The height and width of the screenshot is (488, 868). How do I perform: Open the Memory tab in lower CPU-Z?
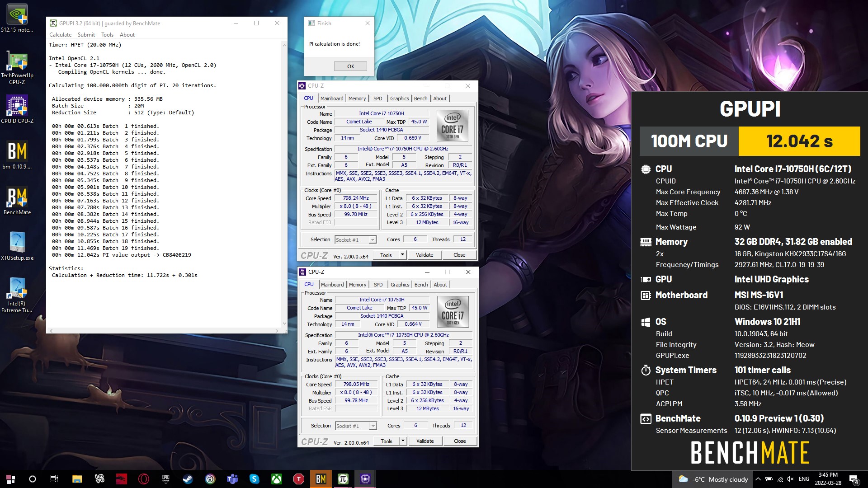(358, 285)
